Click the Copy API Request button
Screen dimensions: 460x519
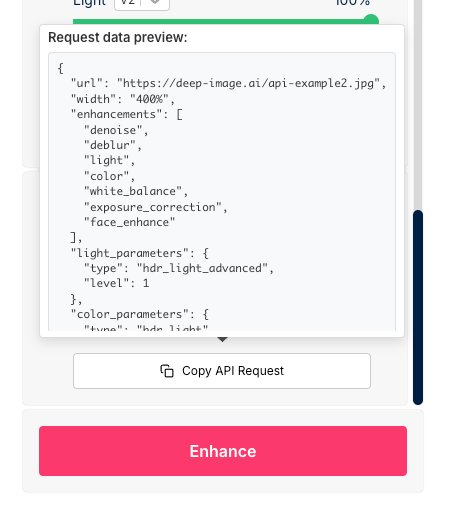click(x=222, y=371)
